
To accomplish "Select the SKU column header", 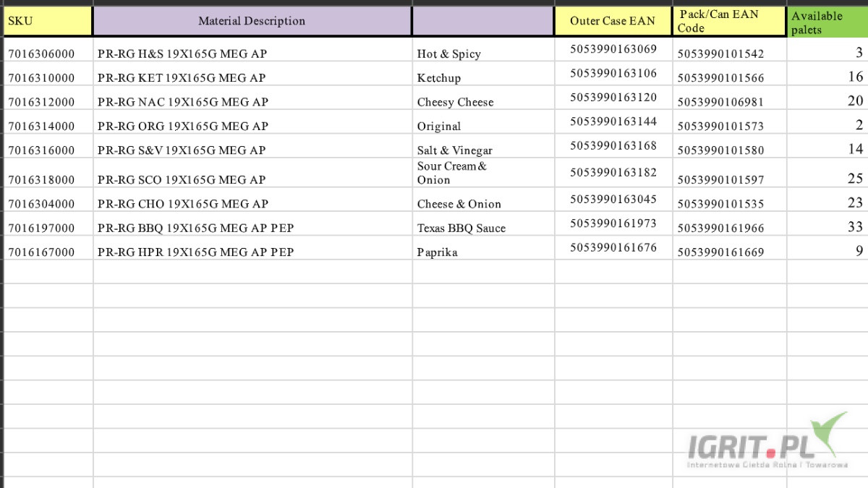I will click(x=48, y=21).
